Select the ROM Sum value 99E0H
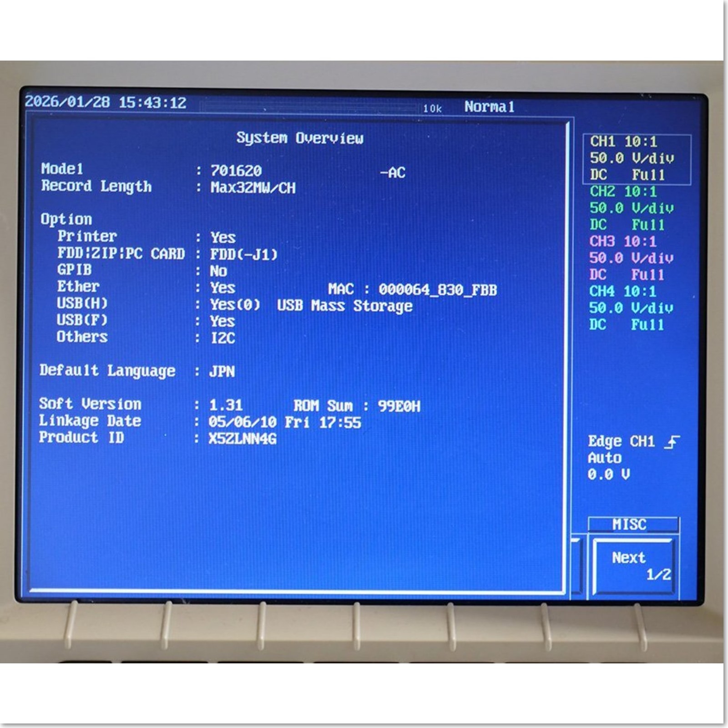This screenshot has width=728, height=728. [399, 406]
